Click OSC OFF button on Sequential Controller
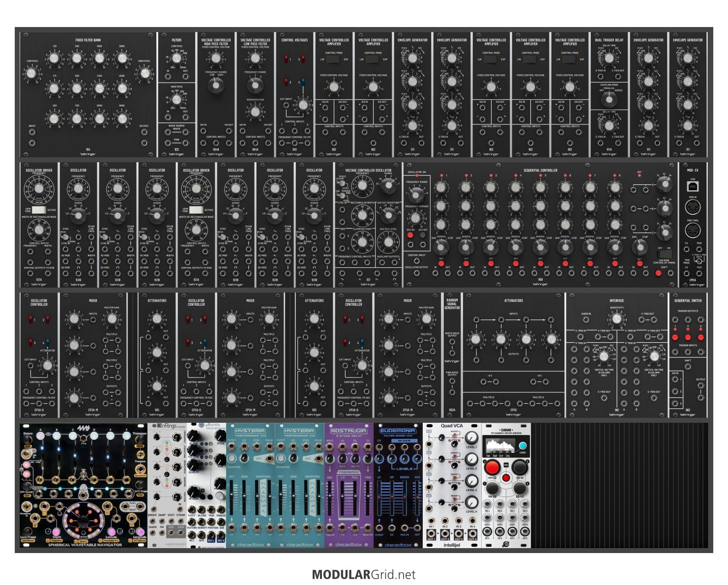Viewport: 728px width, 585px height. click(x=422, y=235)
